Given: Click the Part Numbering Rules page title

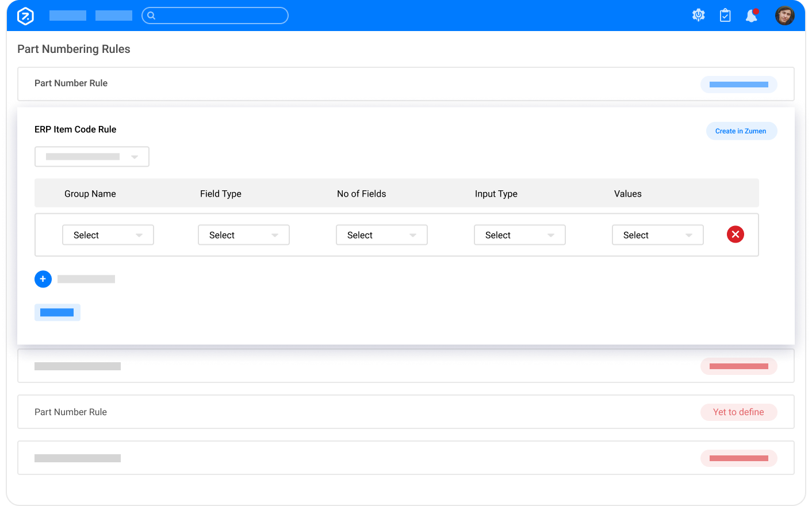Looking at the screenshot, I should 74,49.
